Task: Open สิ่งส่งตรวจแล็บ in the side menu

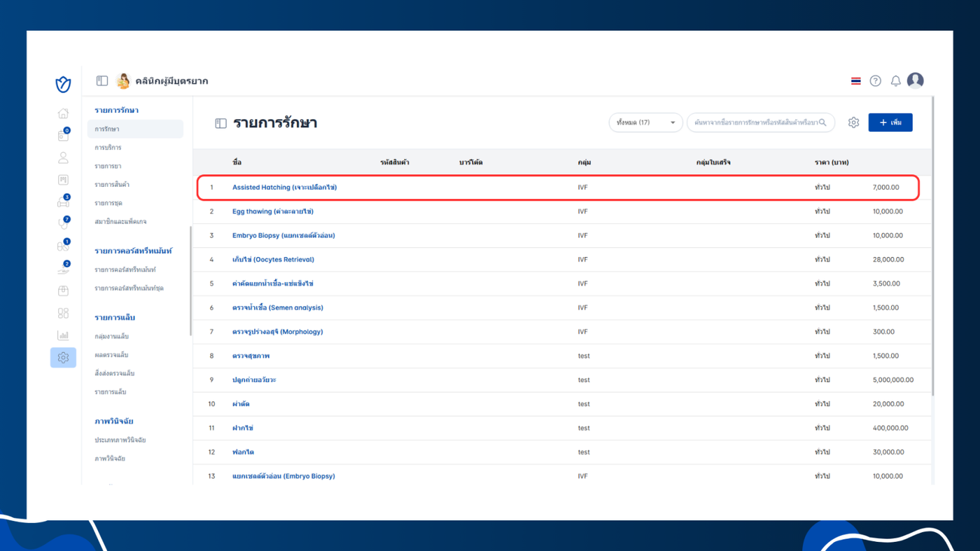Action: [115, 373]
